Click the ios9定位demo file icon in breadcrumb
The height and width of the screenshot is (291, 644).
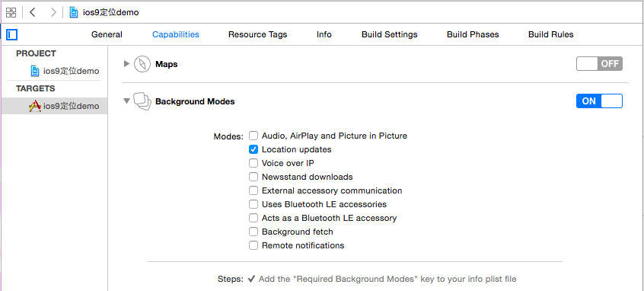point(74,12)
